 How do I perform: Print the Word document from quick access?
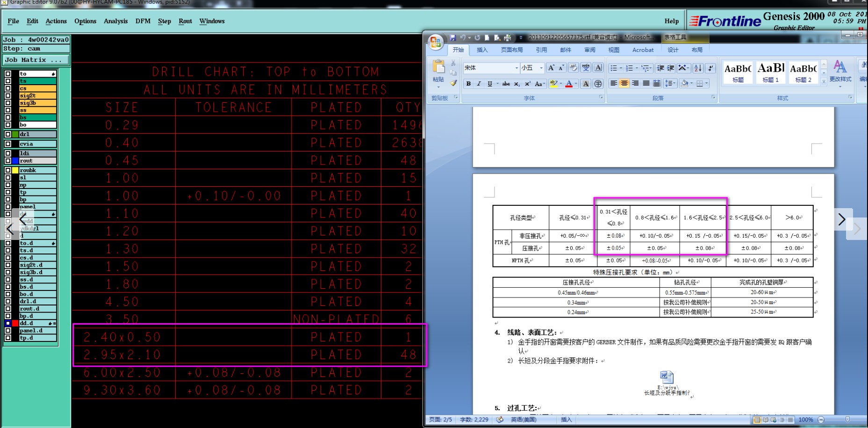[x=508, y=37]
